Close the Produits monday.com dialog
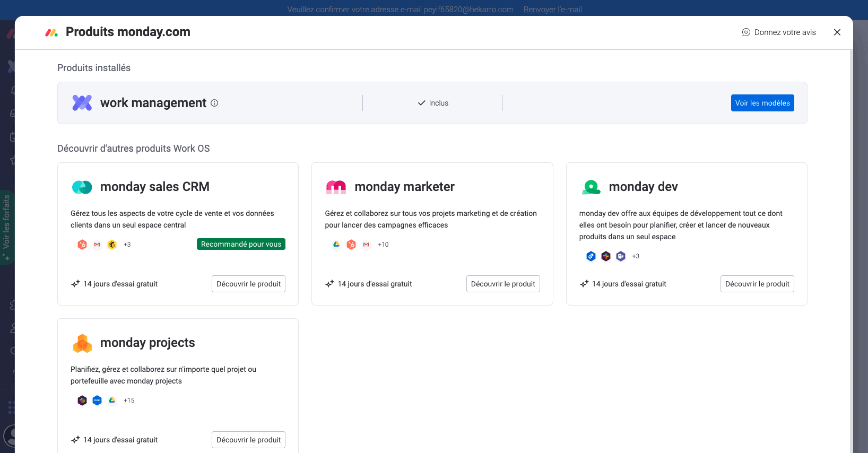This screenshot has width=868, height=453. (837, 32)
